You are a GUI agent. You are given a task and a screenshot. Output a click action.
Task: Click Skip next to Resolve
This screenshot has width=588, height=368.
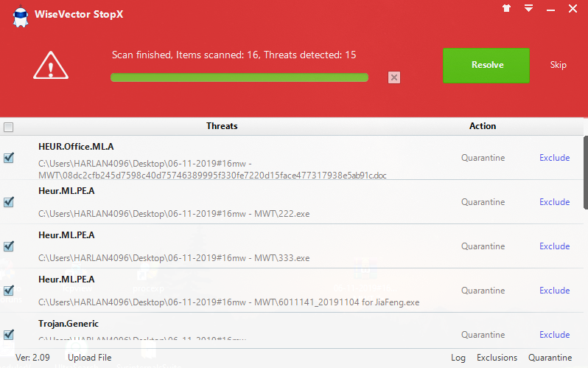click(558, 65)
